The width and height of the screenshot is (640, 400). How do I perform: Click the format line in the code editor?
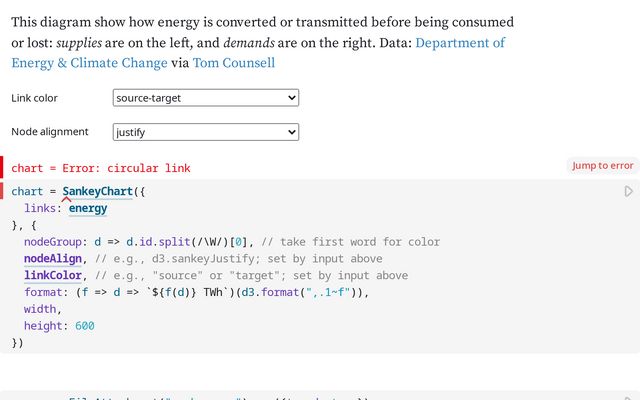(x=200, y=293)
